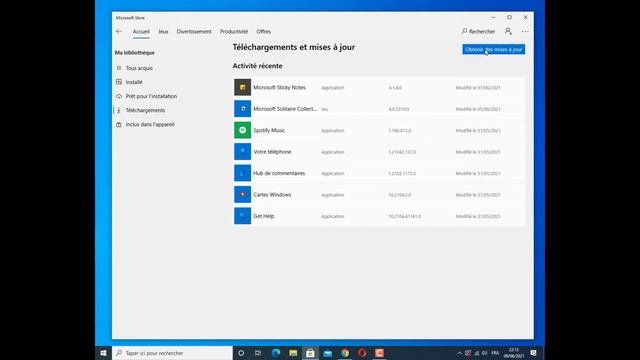The height and width of the screenshot is (360, 640).
Task: Click the Spotify Music version number
Action: coord(400,131)
